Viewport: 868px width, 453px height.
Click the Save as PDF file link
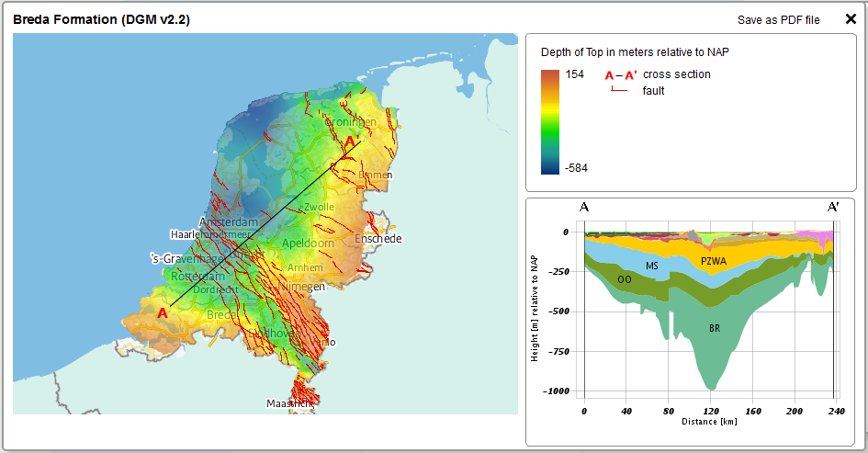click(779, 19)
